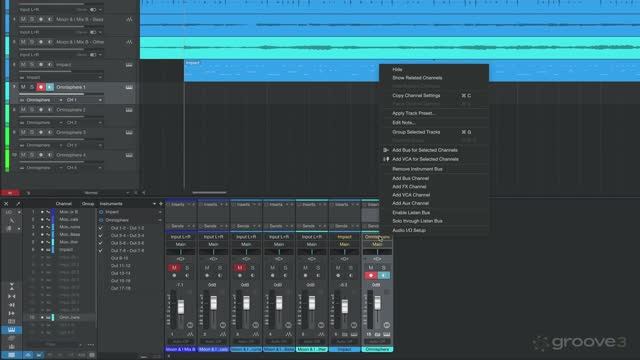Viewport: 640px width, 360px height.
Task: Choose Hide from the context menu
Action: [x=397, y=70]
